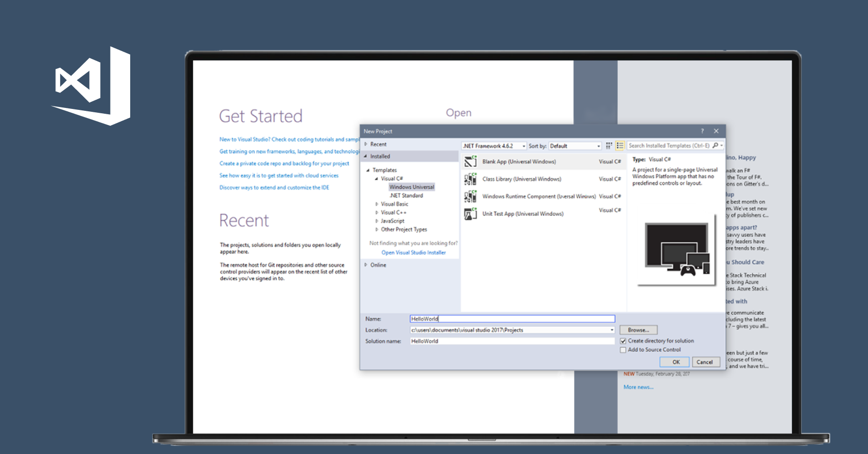This screenshot has width=868, height=454.
Task: Open Visual Studio Installer link
Action: [413, 253]
